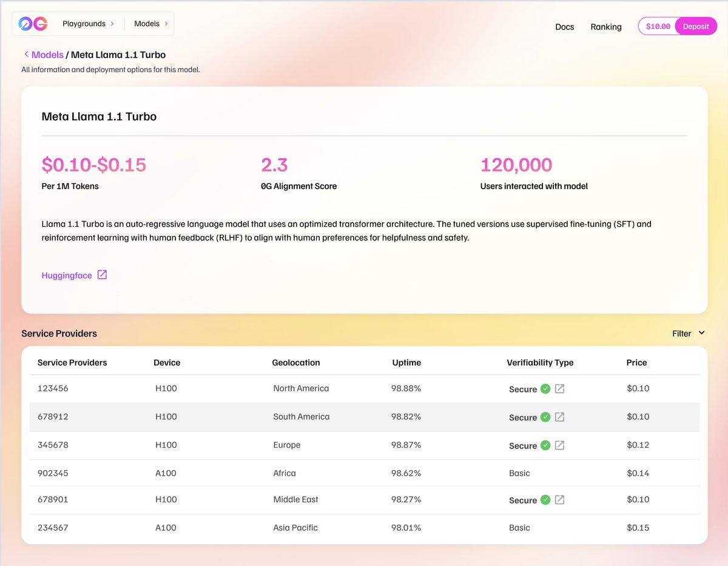Sort by Service Providers column header

pos(72,362)
